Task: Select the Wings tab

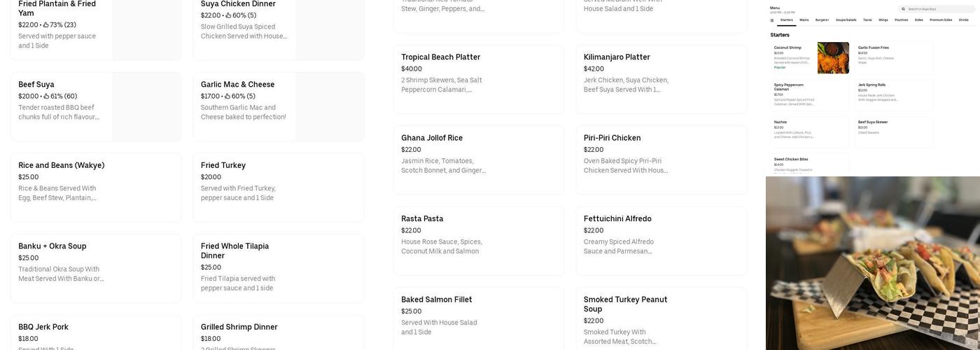Action: tap(883, 20)
